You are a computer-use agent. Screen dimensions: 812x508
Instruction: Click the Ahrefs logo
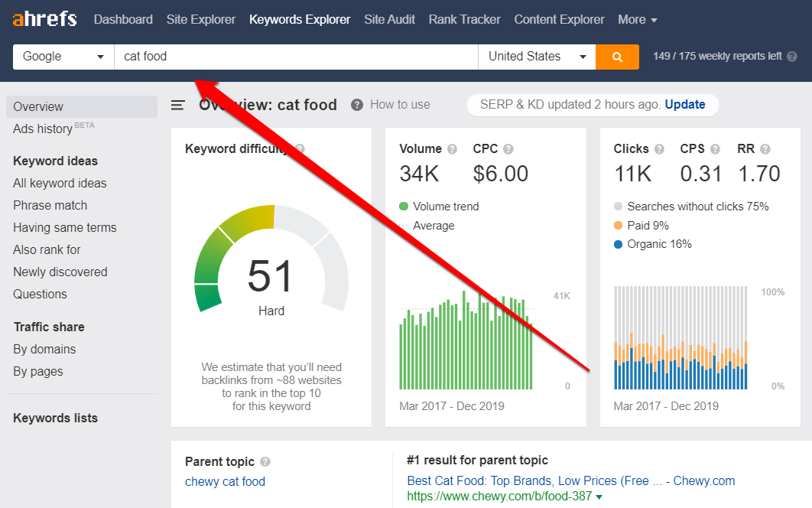pyautogui.click(x=44, y=19)
